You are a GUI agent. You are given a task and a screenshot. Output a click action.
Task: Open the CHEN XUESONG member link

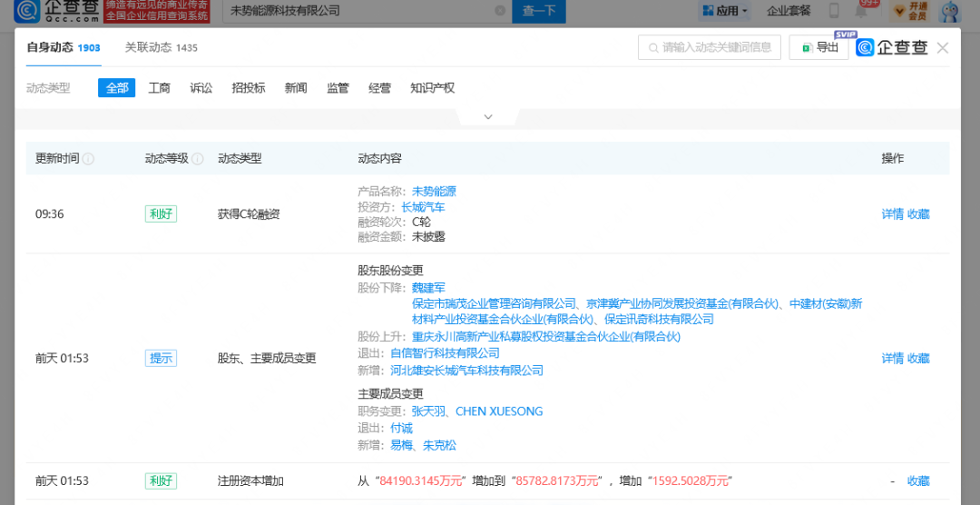499,411
